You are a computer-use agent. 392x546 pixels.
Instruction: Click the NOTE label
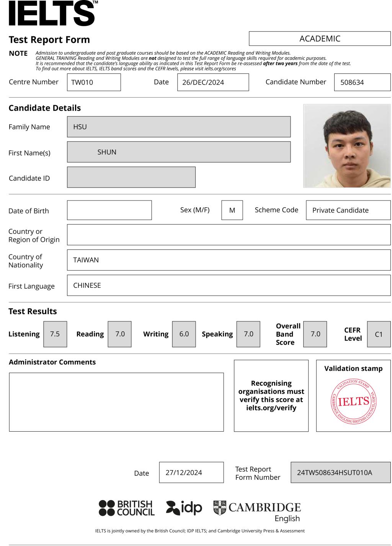[x=18, y=53]
